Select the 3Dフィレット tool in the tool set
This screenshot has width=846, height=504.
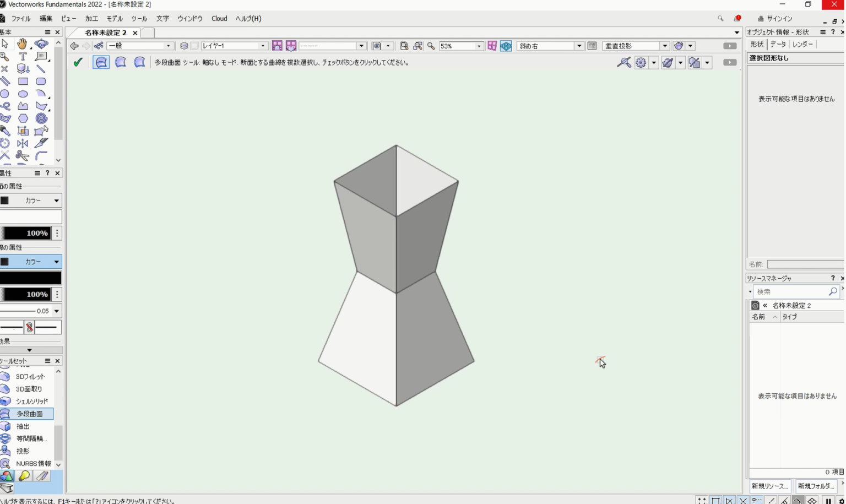click(30, 377)
